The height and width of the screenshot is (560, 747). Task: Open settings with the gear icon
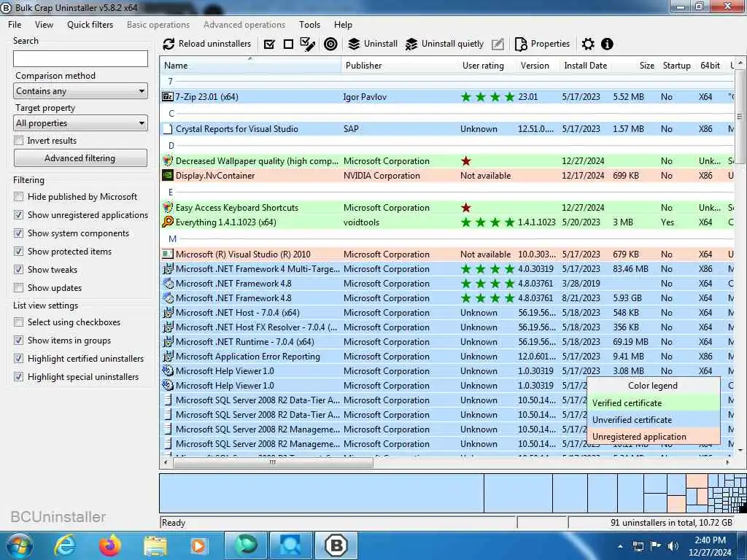tap(588, 44)
